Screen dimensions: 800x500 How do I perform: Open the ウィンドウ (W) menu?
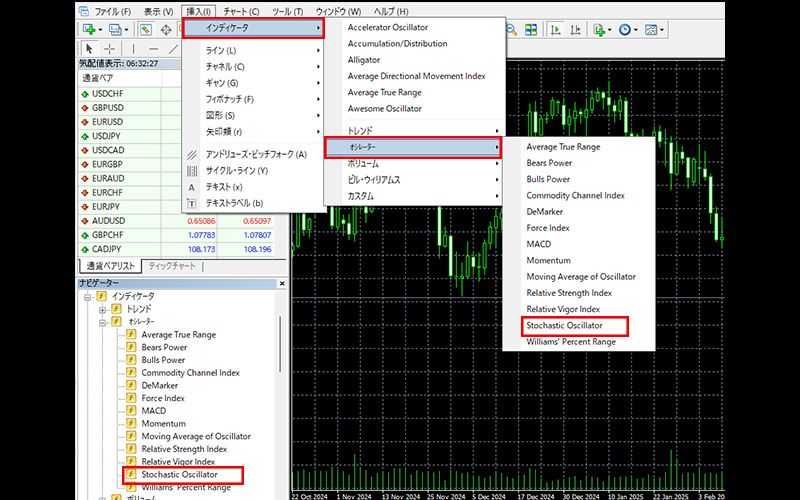pyautogui.click(x=338, y=11)
